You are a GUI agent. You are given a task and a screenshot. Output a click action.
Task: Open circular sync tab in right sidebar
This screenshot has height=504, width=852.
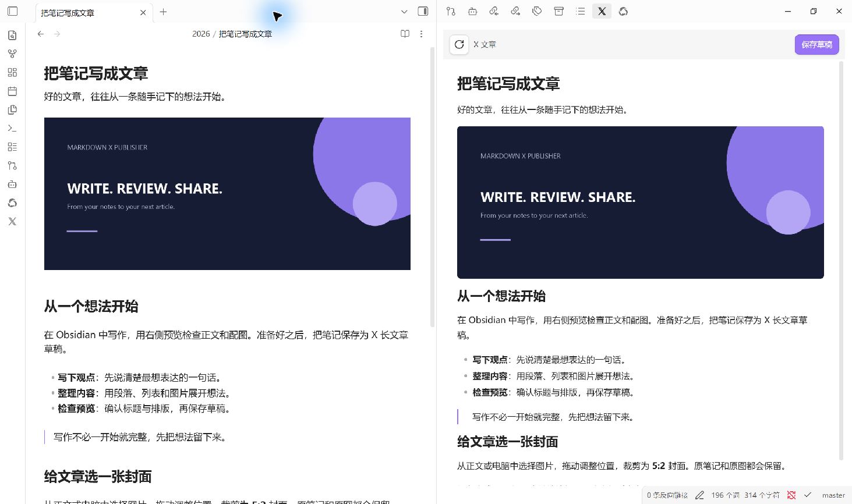623,11
